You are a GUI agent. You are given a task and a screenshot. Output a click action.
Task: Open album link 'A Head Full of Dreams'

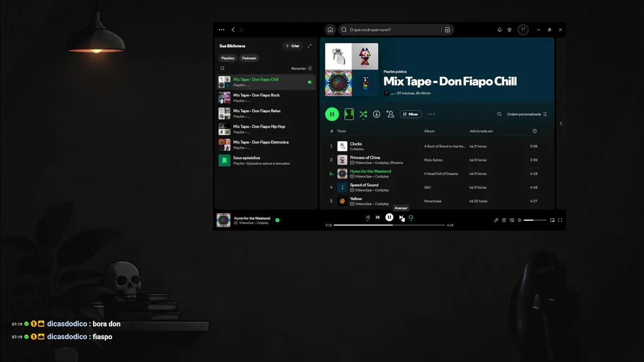pos(441,173)
